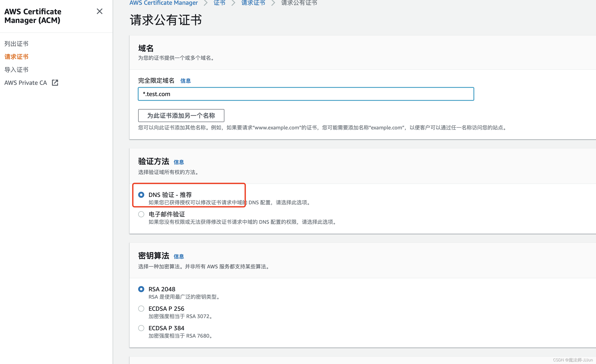Image resolution: width=596 pixels, height=364 pixels.
Task: Open 信息 link next to 完全限定域名
Action: (x=186, y=81)
